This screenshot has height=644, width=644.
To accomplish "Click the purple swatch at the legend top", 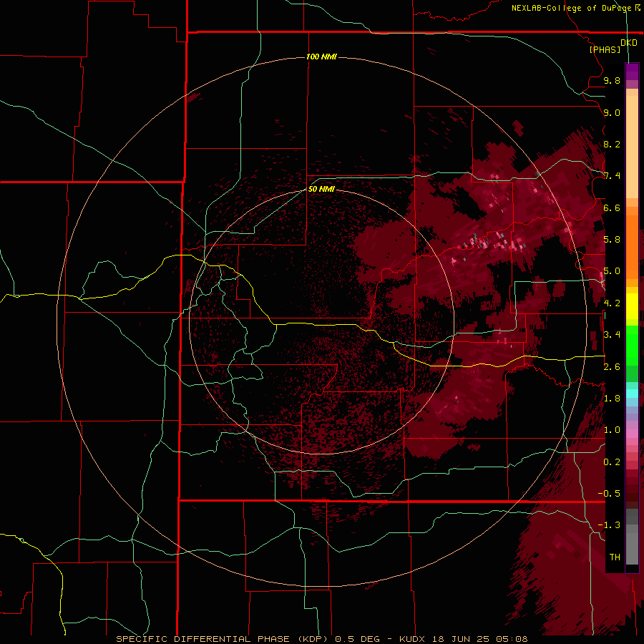I will pos(632,72).
